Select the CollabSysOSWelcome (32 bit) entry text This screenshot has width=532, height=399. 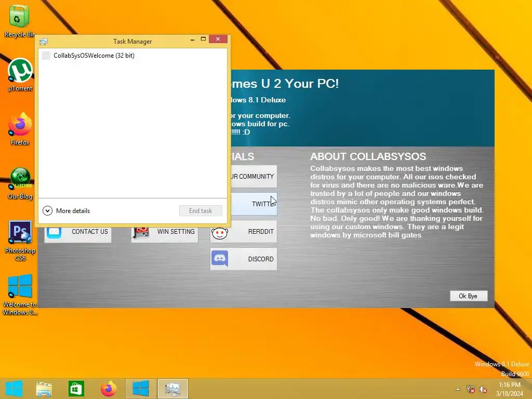pos(94,55)
